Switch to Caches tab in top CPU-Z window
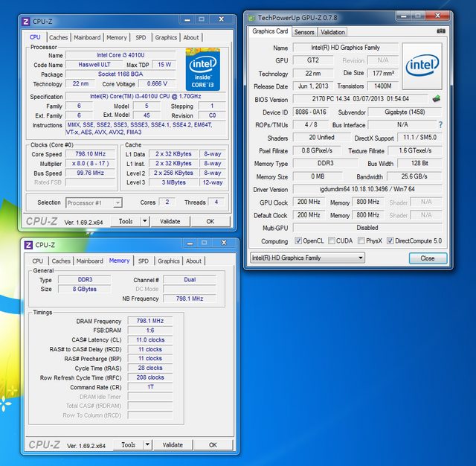 click(58, 37)
